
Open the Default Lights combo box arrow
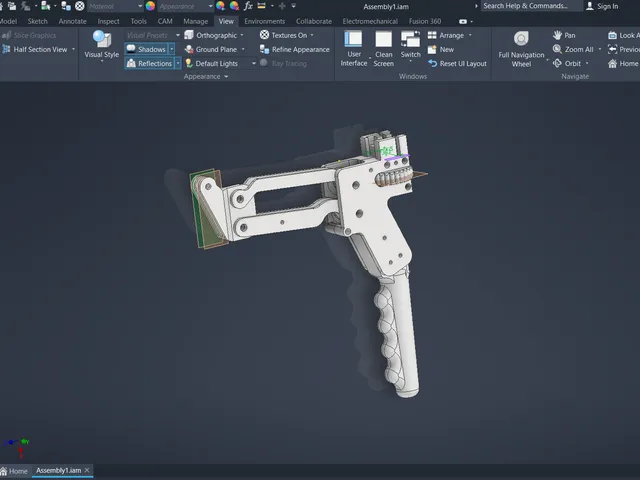(253, 64)
